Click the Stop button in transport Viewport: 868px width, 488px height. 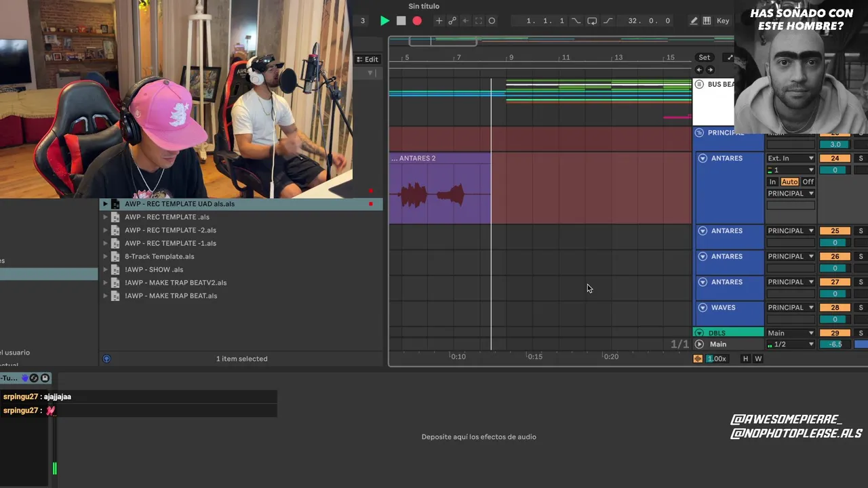click(401, 21)
